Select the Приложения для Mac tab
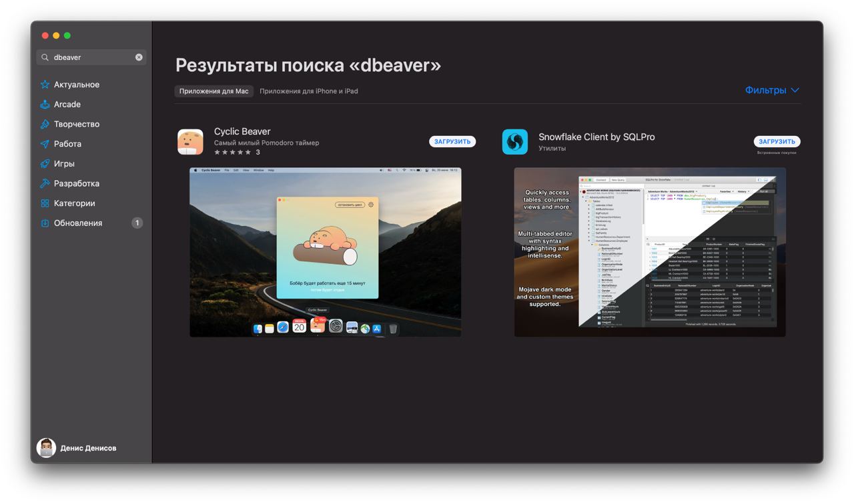854x504 pixels. pos(214,91)
